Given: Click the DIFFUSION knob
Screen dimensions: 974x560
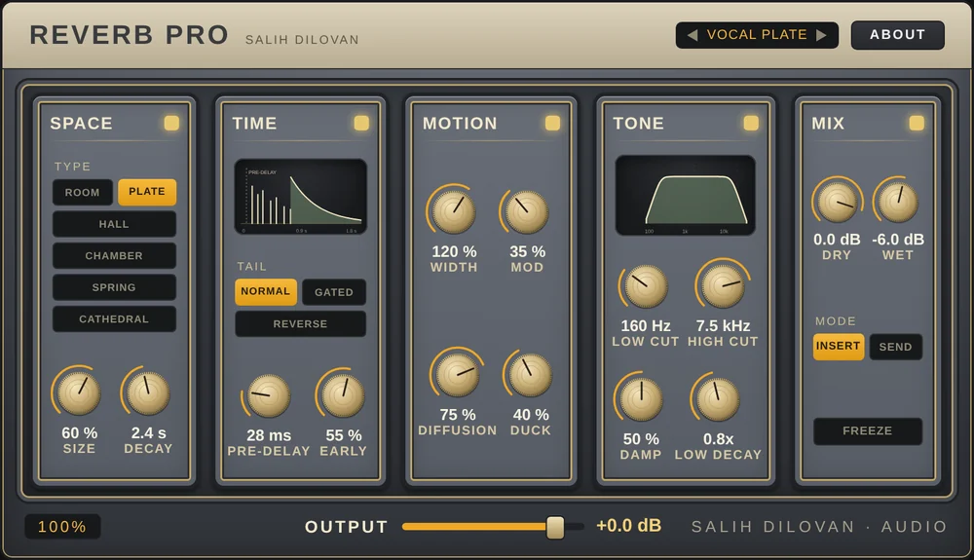Looking at the screenshot, I should tap(457, 375).
